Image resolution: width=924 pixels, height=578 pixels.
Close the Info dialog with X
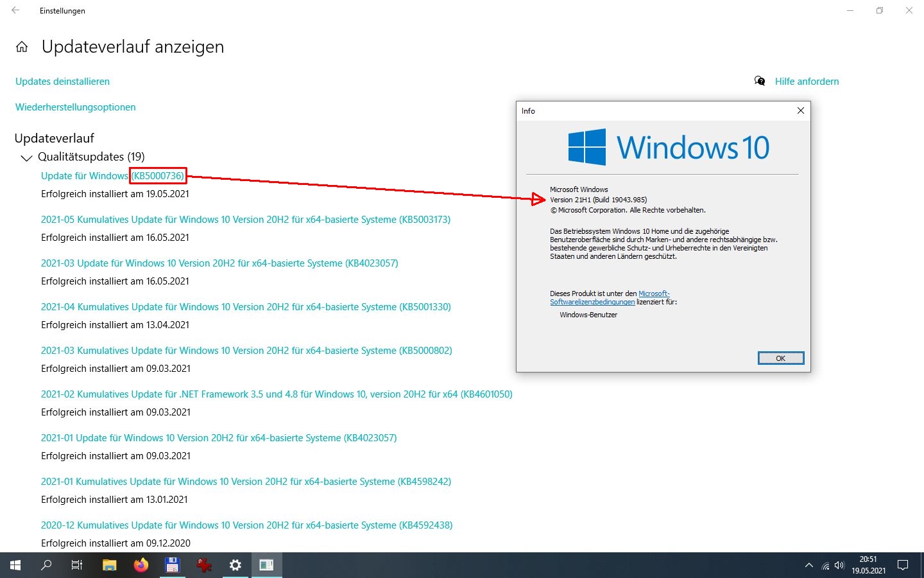click(800, 110)
